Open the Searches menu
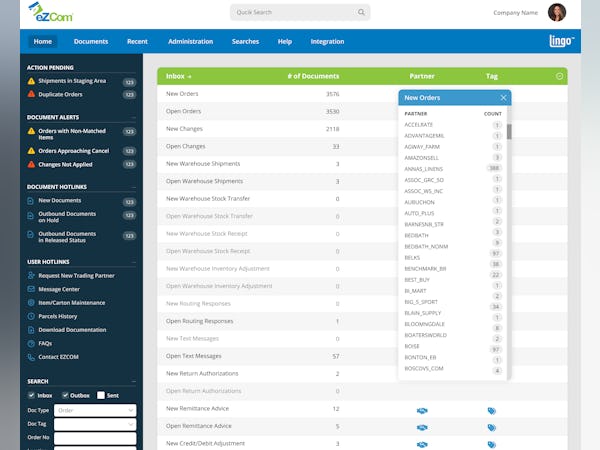 tap(245, 41)
